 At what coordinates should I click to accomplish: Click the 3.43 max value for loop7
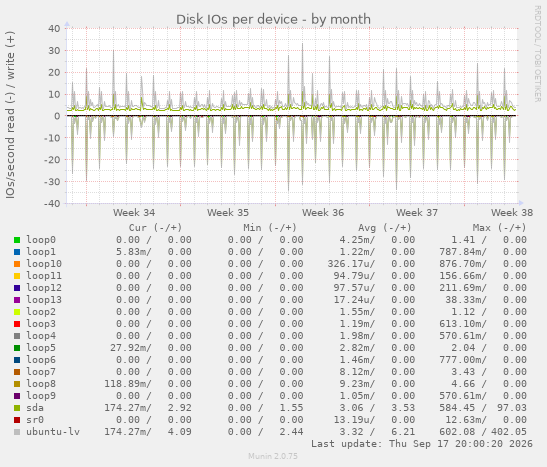[x=463, y=372]
